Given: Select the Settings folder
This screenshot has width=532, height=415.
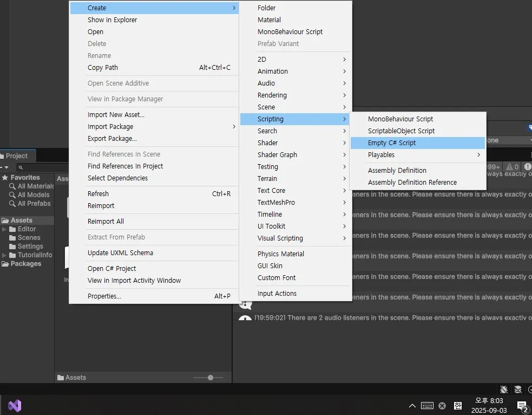Looking at the screenshot, I should [26, 246].
